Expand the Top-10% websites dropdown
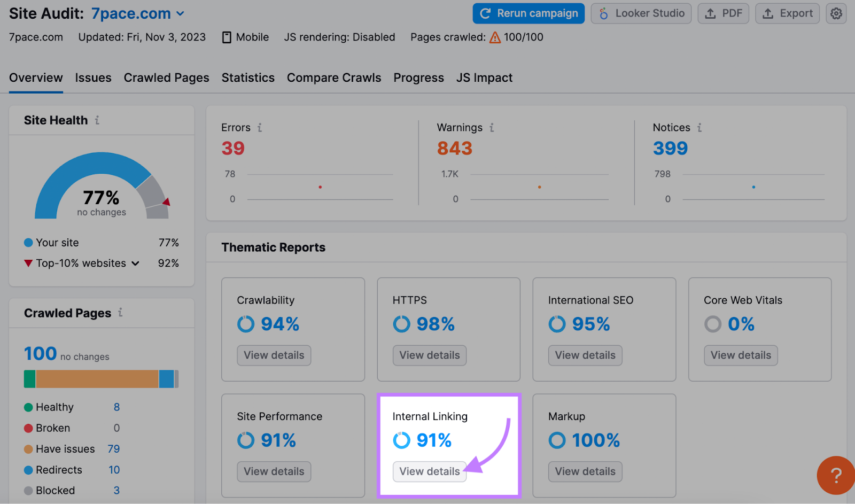Viewport: 855px width, 504px height. (x=136, y=263)
